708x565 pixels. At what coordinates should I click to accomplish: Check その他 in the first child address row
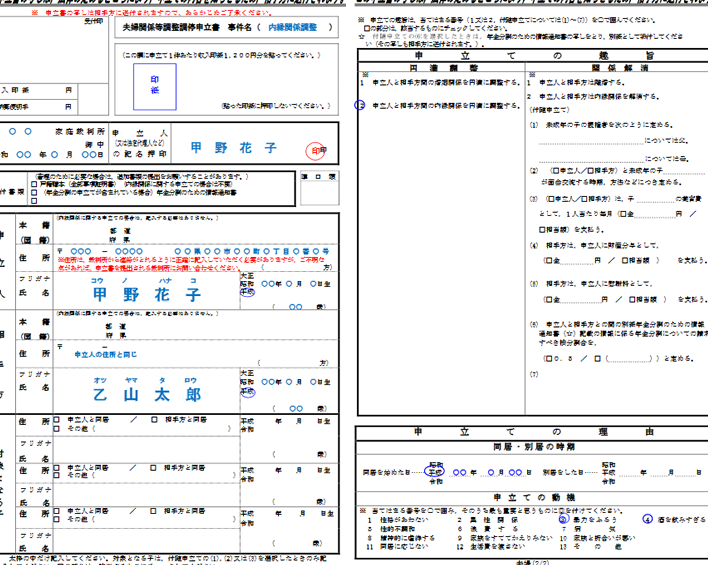(x=56, y=428)
